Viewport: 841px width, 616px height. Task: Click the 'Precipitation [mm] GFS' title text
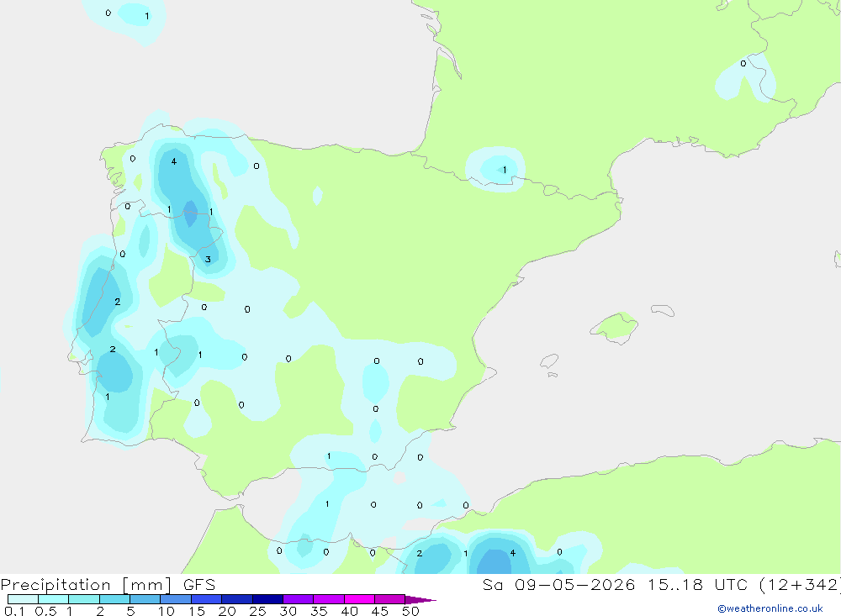click(x=108, y=585)
